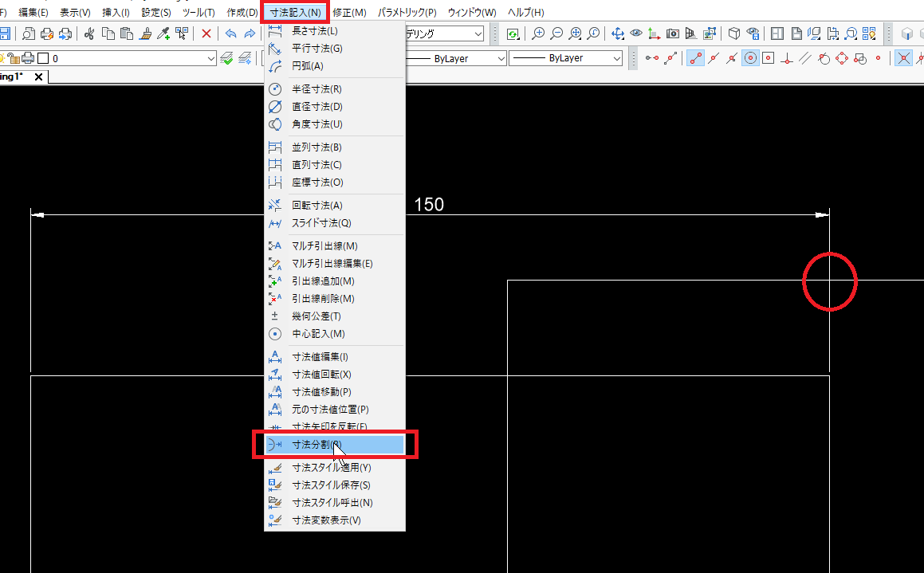924x573 pixels.
Task: Toggle intersection object snap
Action: click(x=903, y=58)
